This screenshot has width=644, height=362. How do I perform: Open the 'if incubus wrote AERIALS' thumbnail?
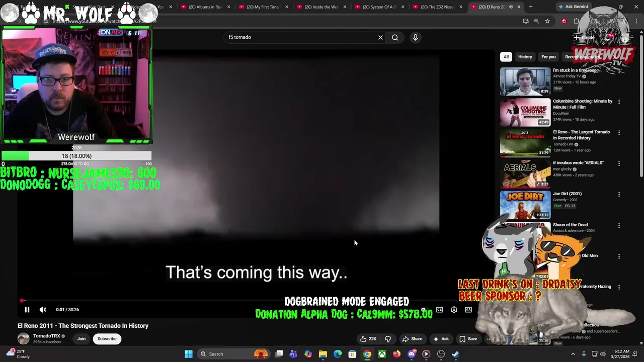coord(525,174)
